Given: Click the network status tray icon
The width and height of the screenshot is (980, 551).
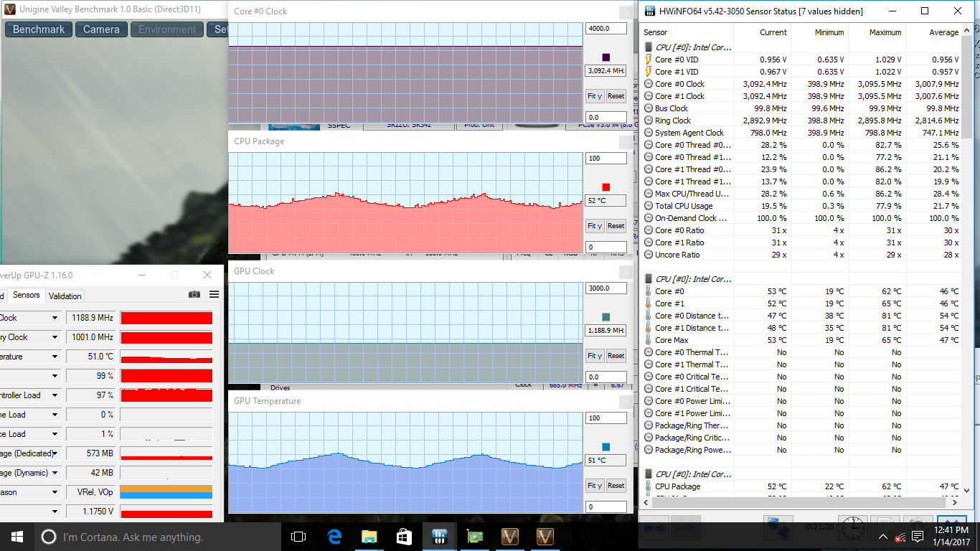Looking at the screenshot, I should click(x=900, y=537).
